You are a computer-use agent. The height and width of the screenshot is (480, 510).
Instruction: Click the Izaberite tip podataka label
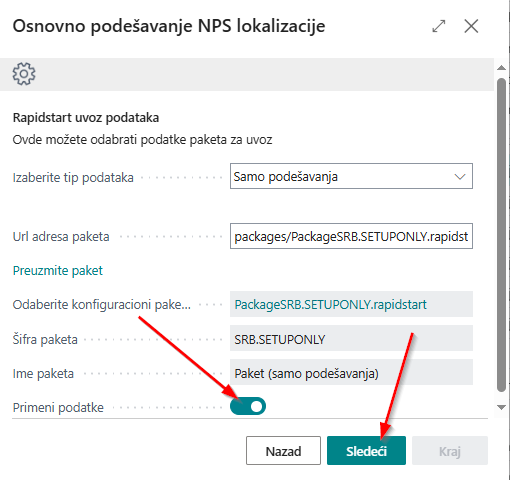(x=73, y=177)
